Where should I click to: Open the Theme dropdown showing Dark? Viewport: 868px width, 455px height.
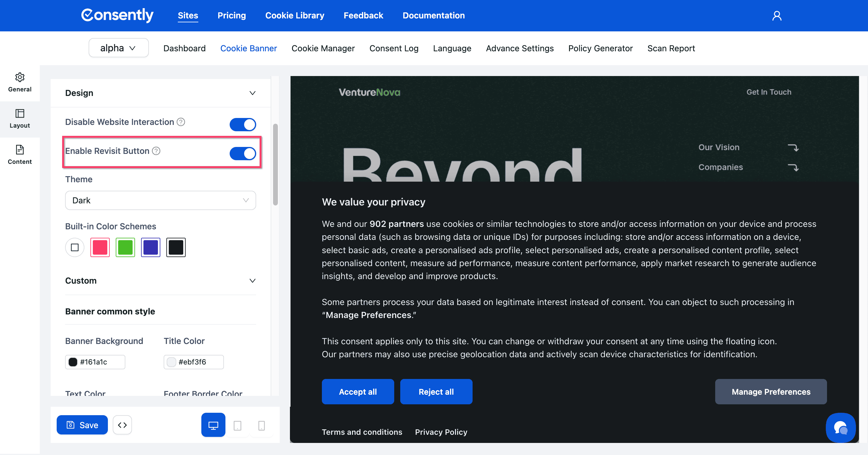click(160, 200)
